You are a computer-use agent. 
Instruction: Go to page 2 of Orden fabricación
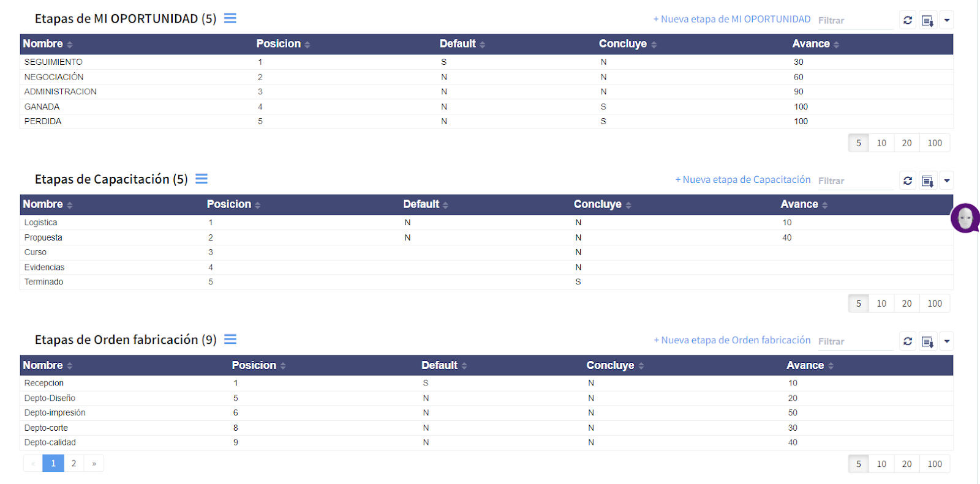tap(74, 463)
